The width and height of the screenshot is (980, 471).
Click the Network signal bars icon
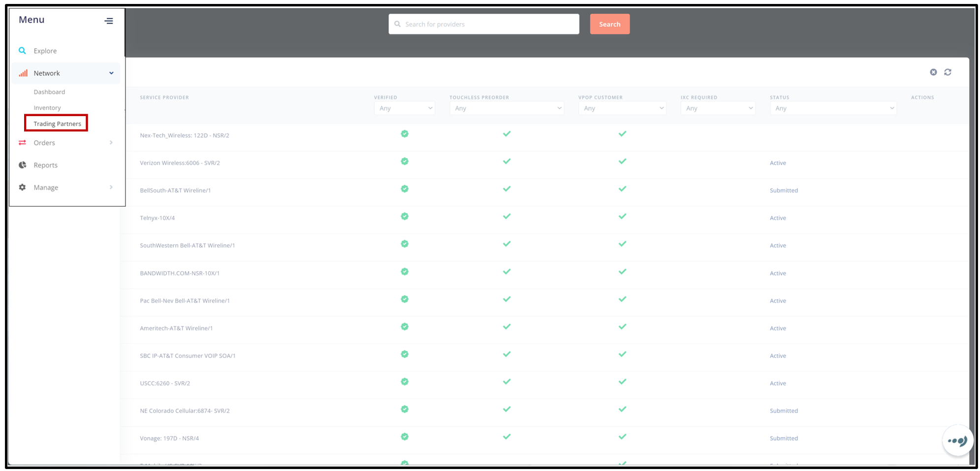click(x=23, y=73)
